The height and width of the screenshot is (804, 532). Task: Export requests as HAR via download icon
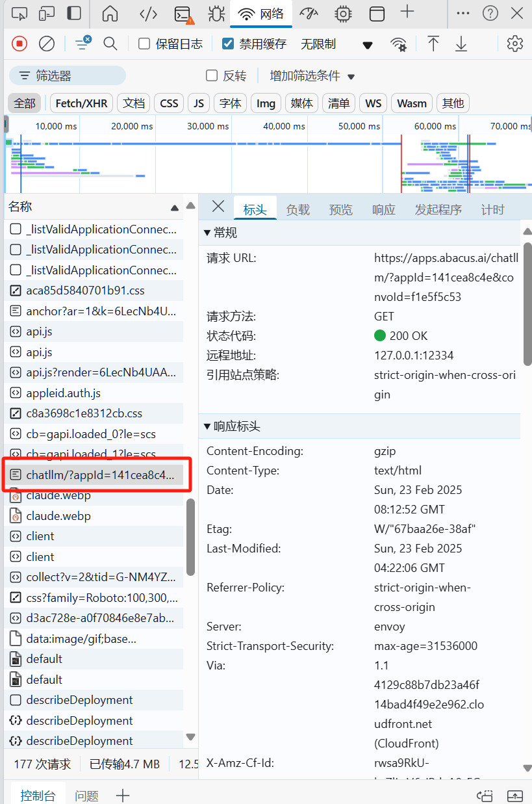[461, 44]
